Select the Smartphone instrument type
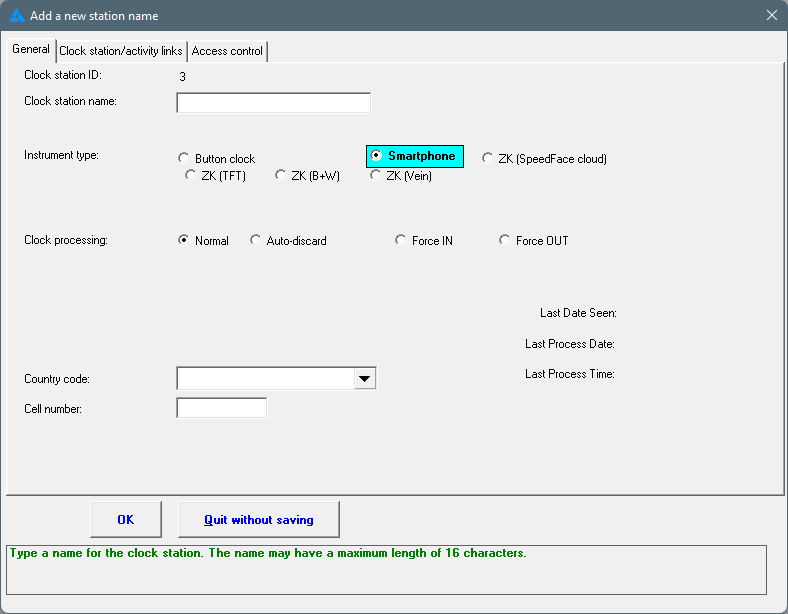The height and width of the screenshot is (614, 788). coord(415,156)
